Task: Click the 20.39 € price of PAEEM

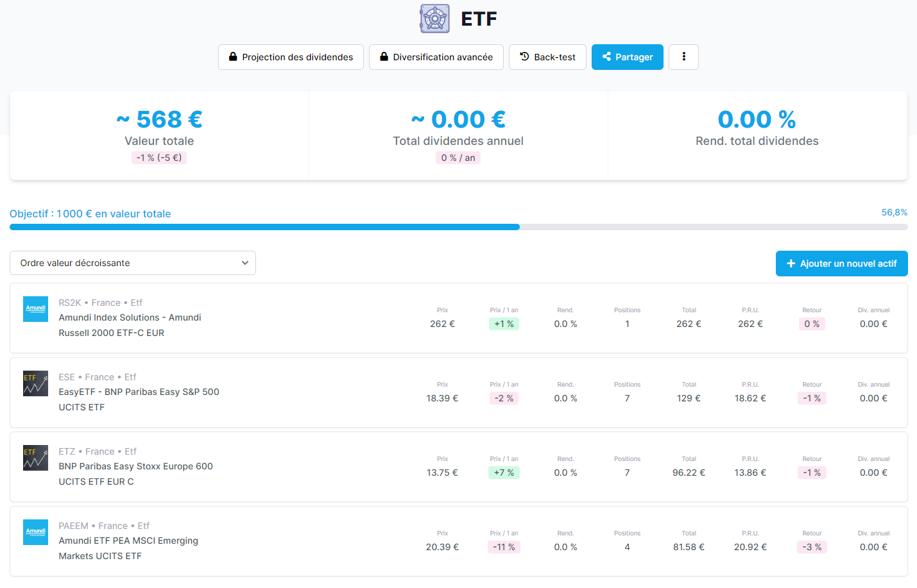Action: pos(442,547)
